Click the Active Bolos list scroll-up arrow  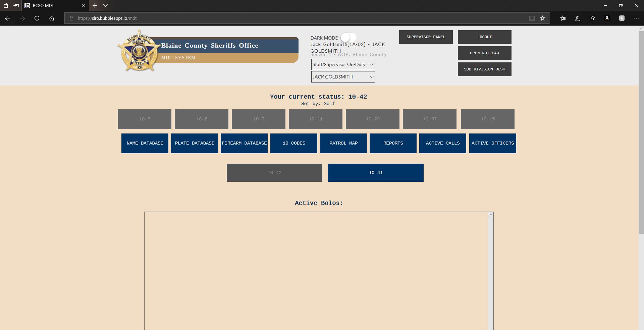[491, 215]
